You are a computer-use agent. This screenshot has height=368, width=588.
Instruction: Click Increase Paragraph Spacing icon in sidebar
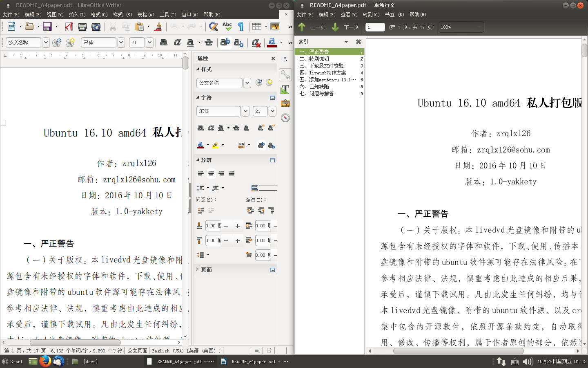[x=200, y=211]
